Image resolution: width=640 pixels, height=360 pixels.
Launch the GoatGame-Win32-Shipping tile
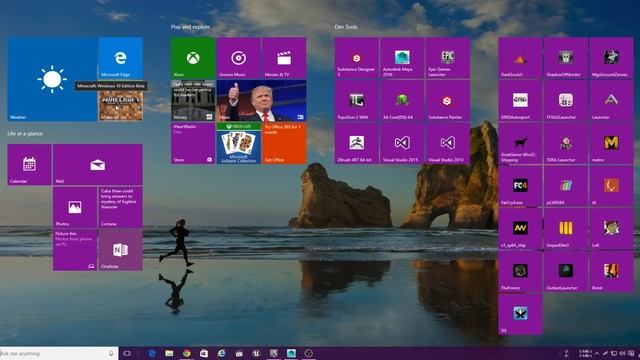[520, 143]
